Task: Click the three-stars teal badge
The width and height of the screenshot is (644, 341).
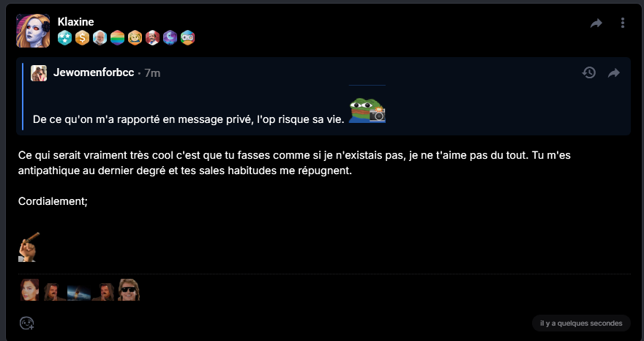Action: click(x=64, y=38)
